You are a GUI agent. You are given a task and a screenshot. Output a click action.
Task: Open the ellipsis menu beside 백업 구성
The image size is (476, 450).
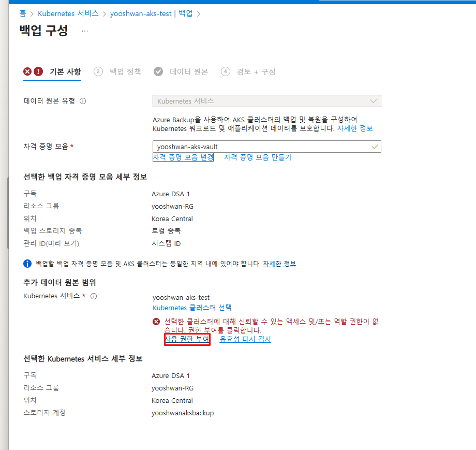85,31
